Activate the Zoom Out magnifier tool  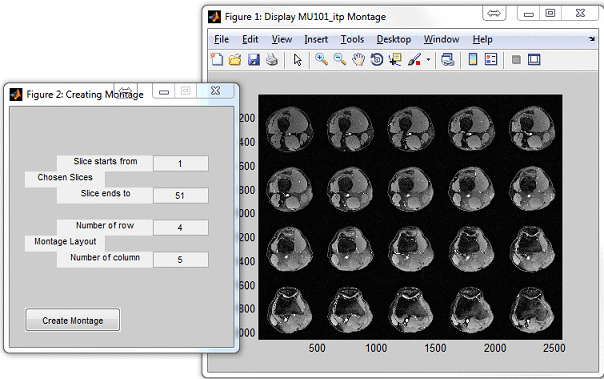(x=339, y=60)
